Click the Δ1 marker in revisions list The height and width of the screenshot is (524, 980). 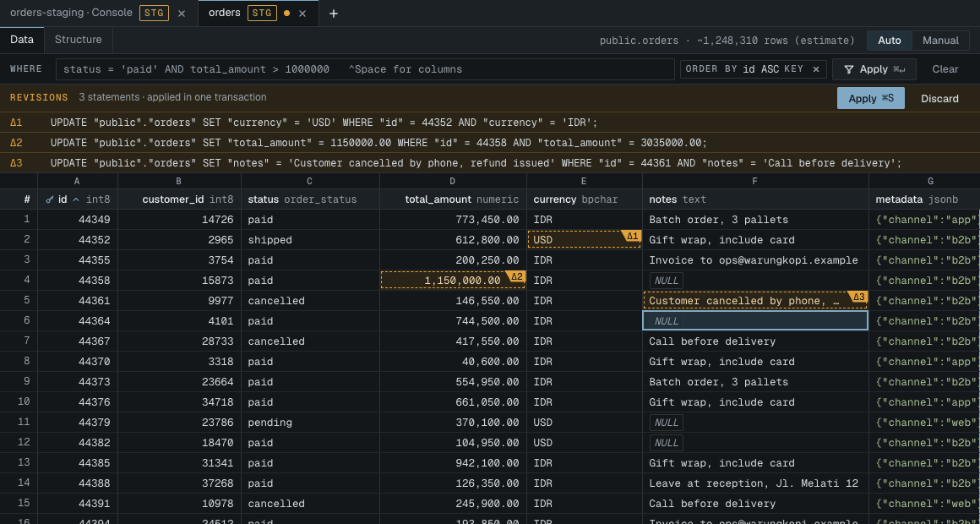coord(16,123)
